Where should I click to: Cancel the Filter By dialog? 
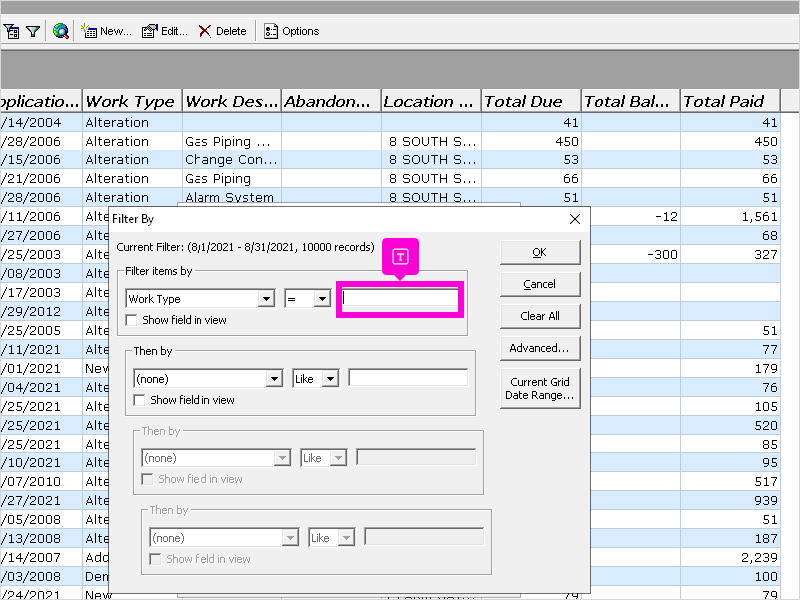point(540,284)
